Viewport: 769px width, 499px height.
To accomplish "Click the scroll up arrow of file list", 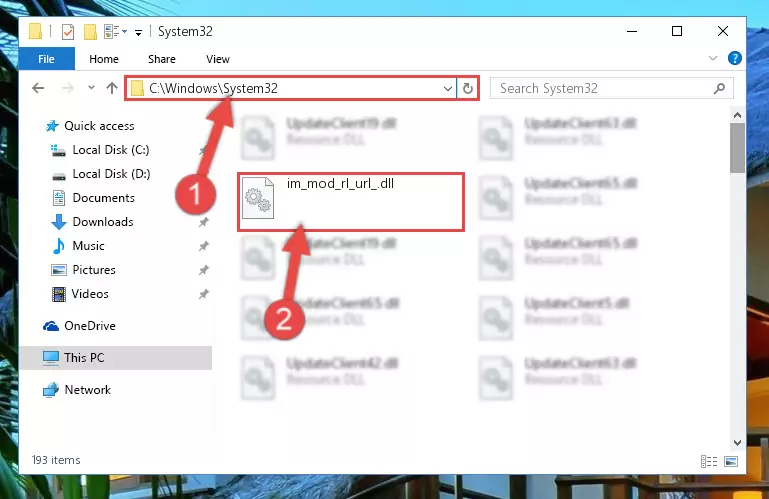I will coord(737,116).
